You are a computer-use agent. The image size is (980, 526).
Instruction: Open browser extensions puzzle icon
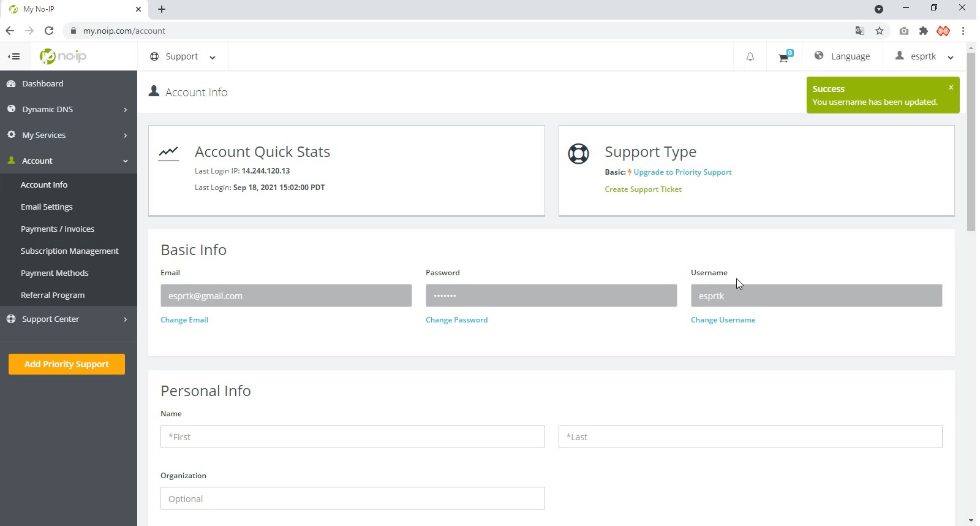[x=924, y=31]
